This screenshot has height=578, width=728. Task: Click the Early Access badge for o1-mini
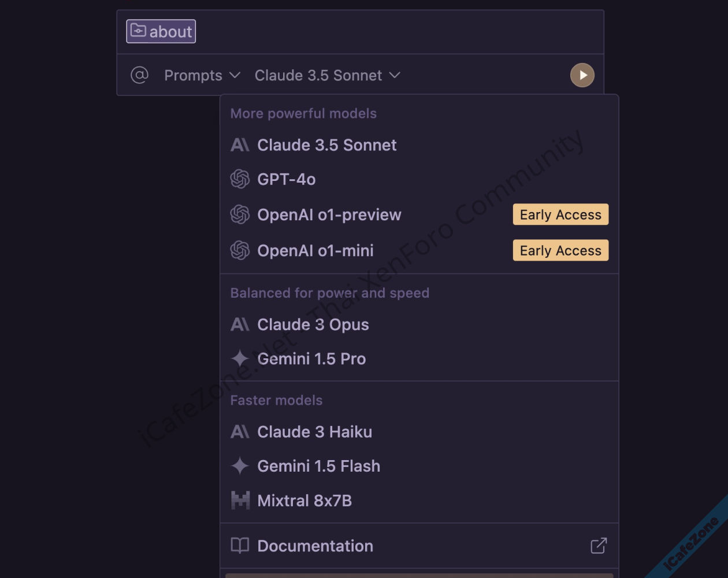click(x=560, y=251)
